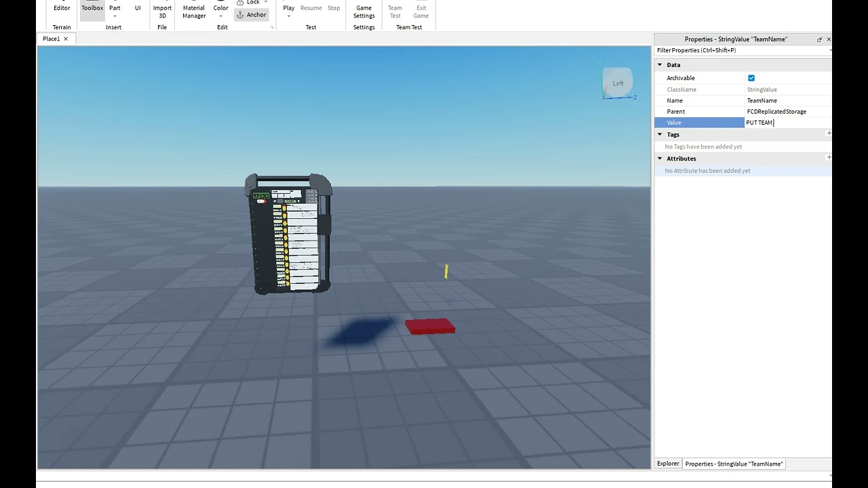Collapse the Data section
Viewport: 868px width, 488px height.
point(660,65)
